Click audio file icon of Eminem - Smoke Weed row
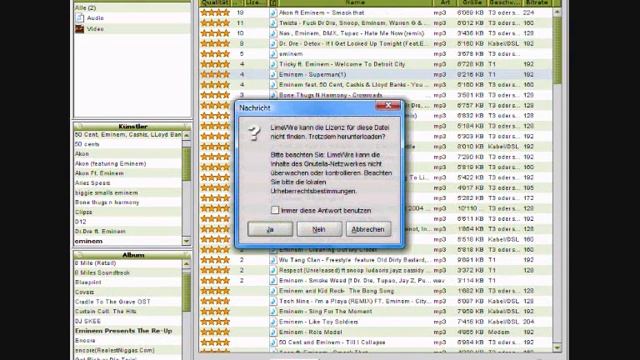Viewport: 640px width, 360px height. (273, 281)
